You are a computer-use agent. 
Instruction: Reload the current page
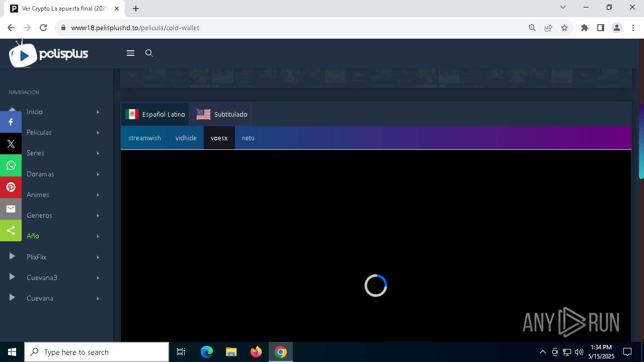click(43, 28)
